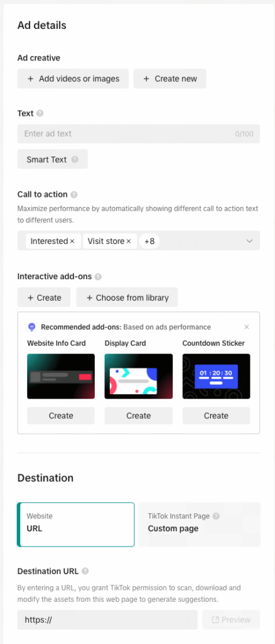
Task: Click the Interactive add-ons help icon
Action: click(98, 277)
